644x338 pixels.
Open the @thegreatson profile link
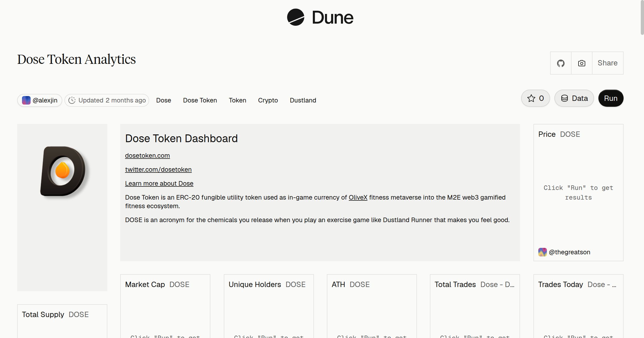(569, 252)
